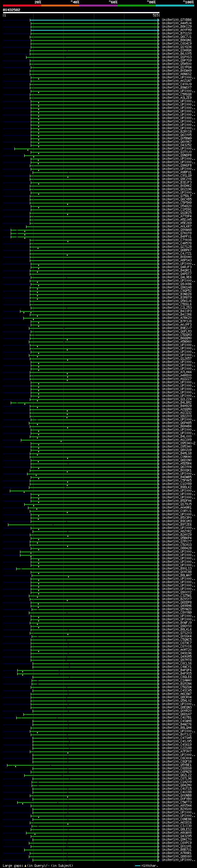Select label UniRef100_B9WGY7
197x868 pixels.
coord(177,88)
